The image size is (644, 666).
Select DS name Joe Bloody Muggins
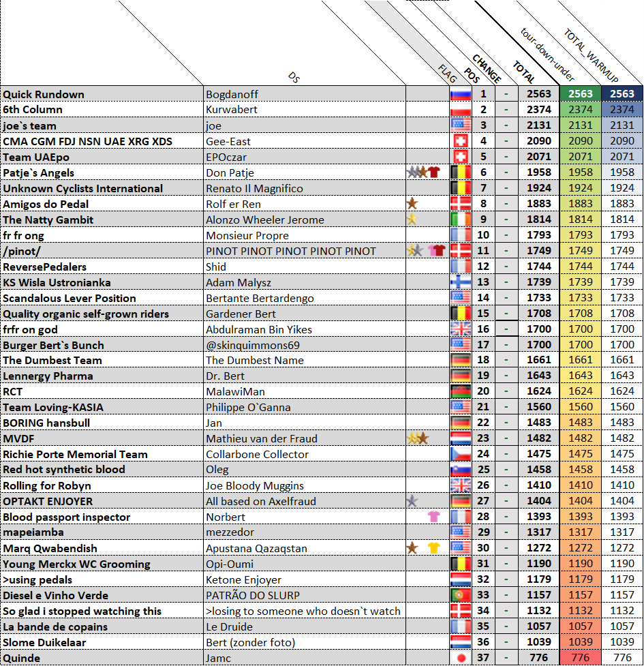(x=255, y=485)
